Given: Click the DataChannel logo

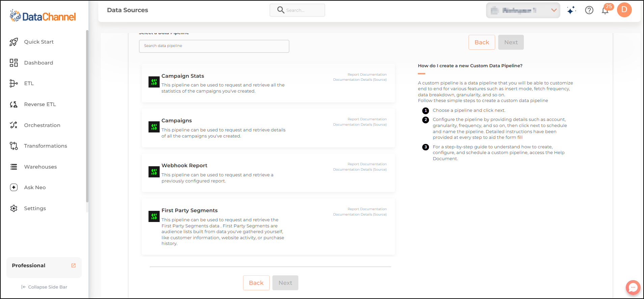Looking at the screenshot, I should [x=43, y=16].
